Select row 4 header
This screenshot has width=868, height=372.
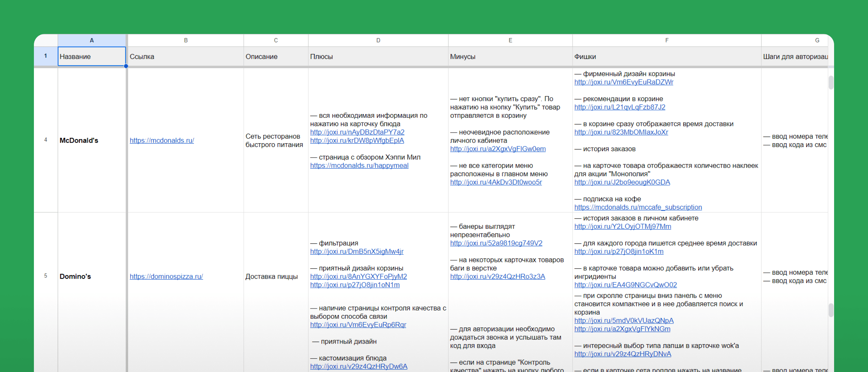click(x=46, y=140)
